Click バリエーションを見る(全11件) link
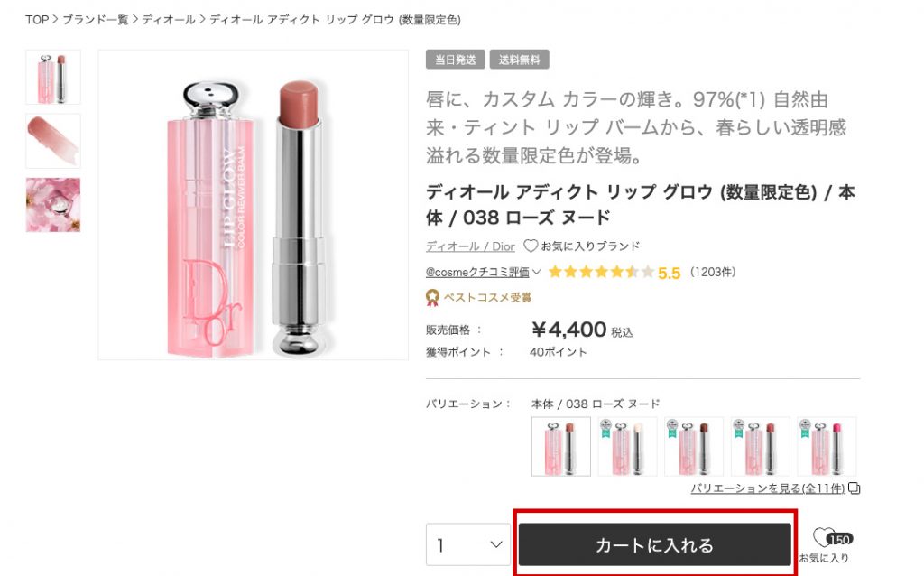 768,488
